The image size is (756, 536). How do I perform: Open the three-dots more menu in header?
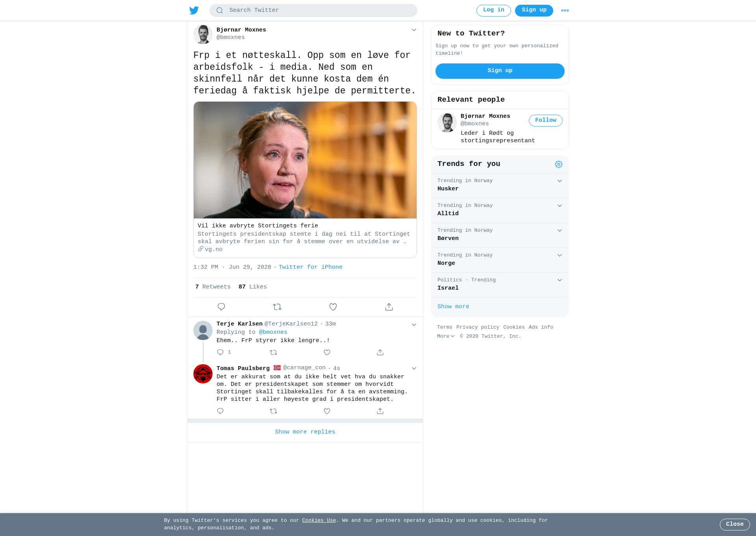tap(565, 11)
